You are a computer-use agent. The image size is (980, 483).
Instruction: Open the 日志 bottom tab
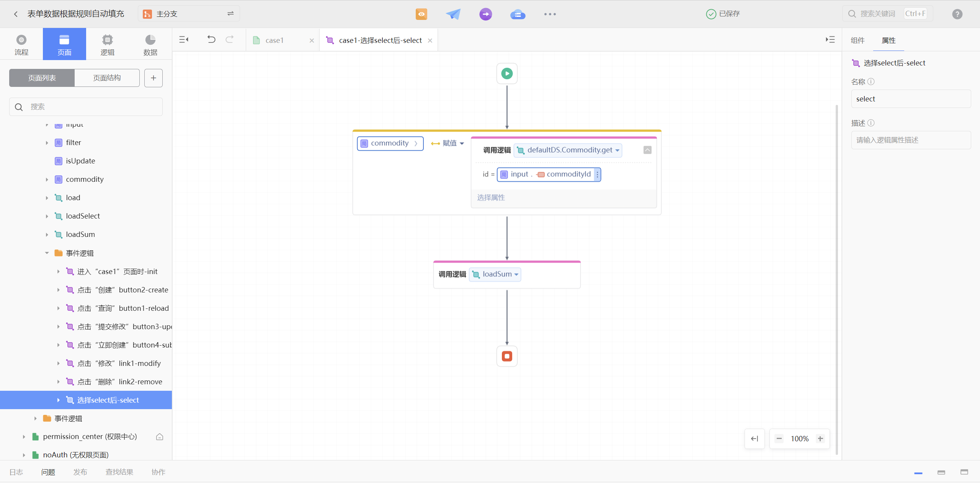pos(16,472)
